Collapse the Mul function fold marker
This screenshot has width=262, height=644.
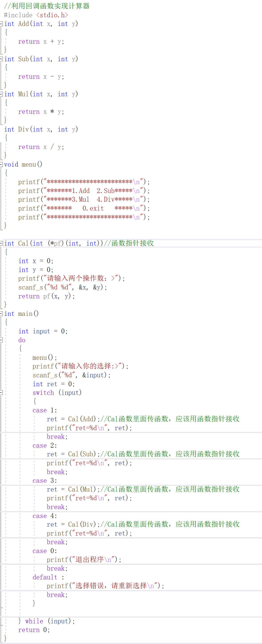tap(1, 94)
